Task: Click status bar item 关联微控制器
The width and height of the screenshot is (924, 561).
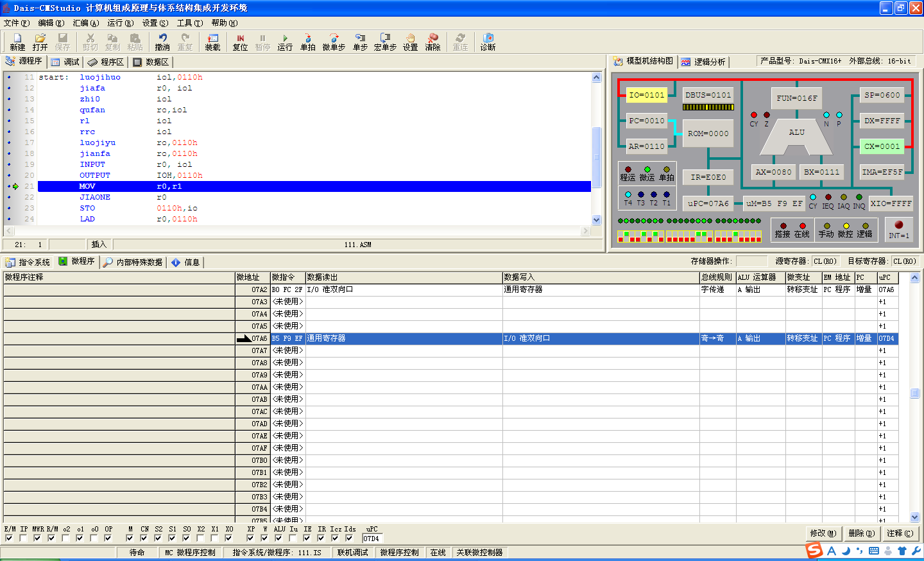Action: coord(479,553)
